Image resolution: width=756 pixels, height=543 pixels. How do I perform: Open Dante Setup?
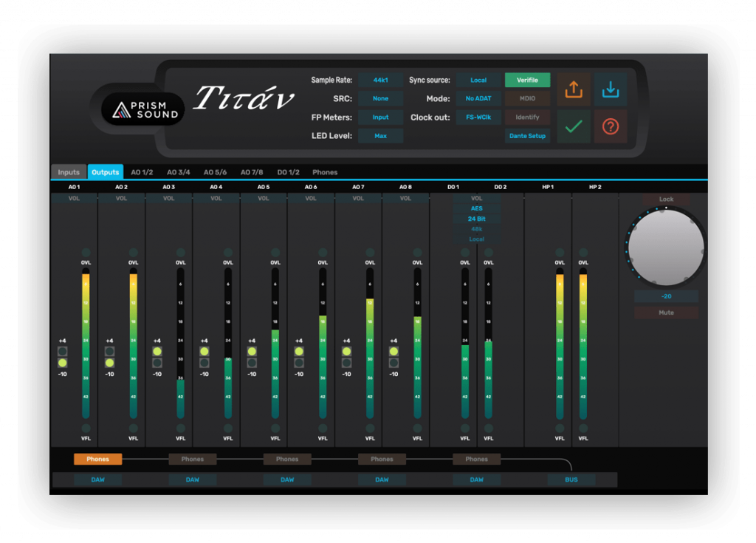click(527, 135)
